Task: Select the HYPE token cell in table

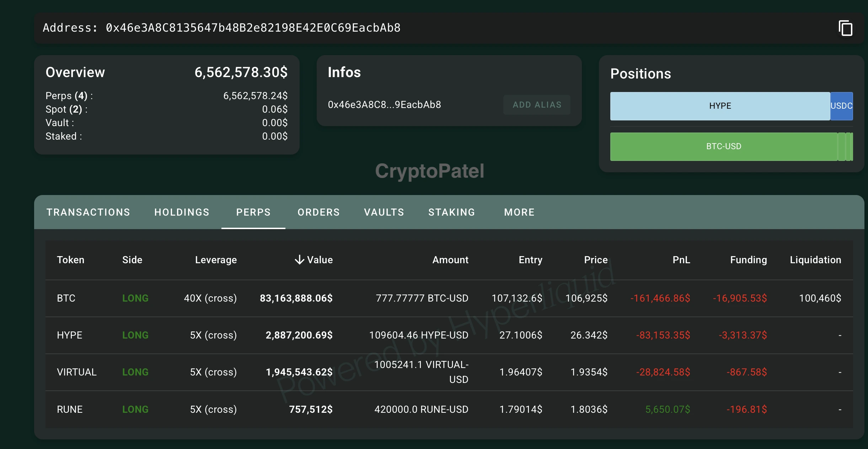Action: [x=70, y=335]
